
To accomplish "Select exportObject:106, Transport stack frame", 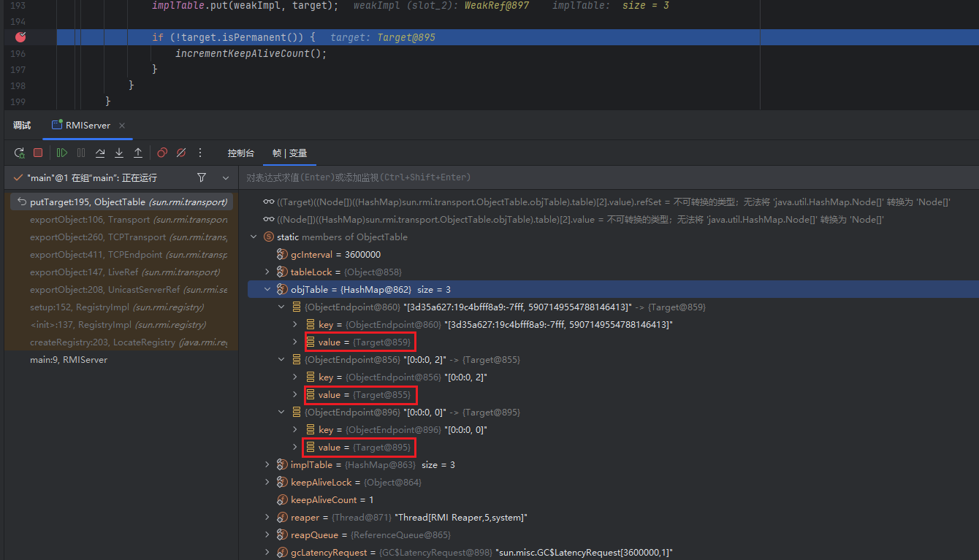I will 89,220.
